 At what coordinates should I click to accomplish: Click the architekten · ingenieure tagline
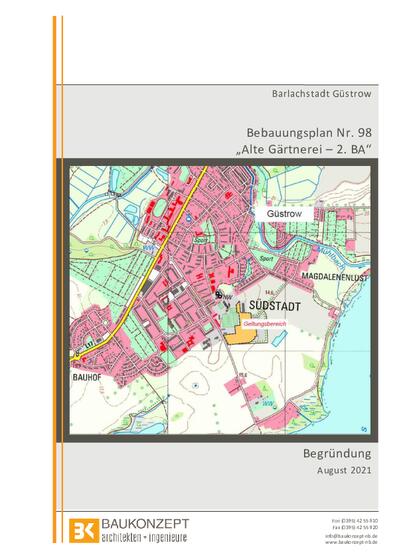(144, 537)
